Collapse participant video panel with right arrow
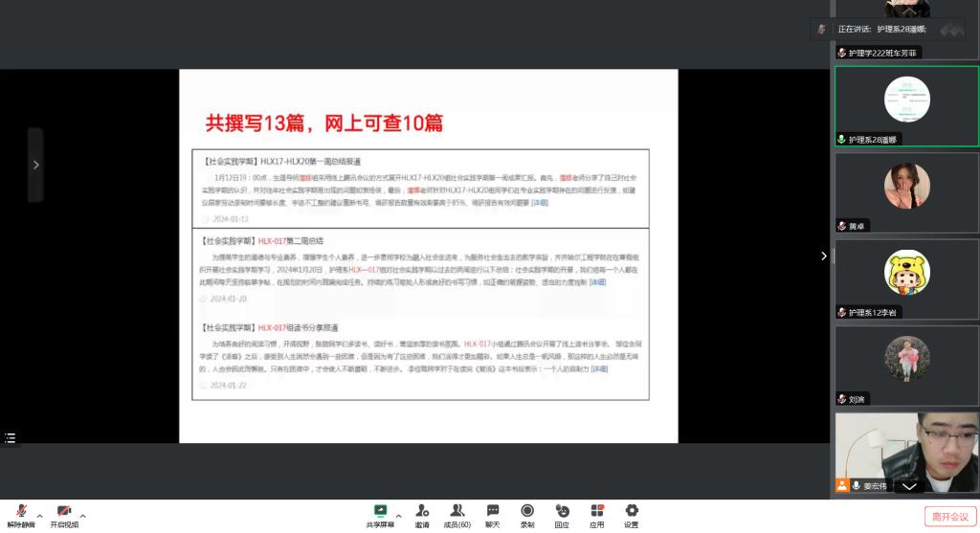 click(x=824, y=255)
